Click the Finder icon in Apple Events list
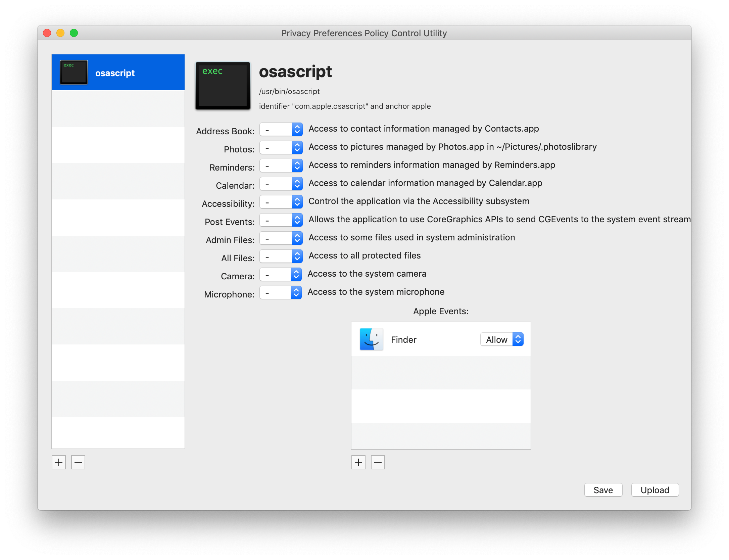Image resolution: width=729 pixels, height=560 pixels. (371, 339)
